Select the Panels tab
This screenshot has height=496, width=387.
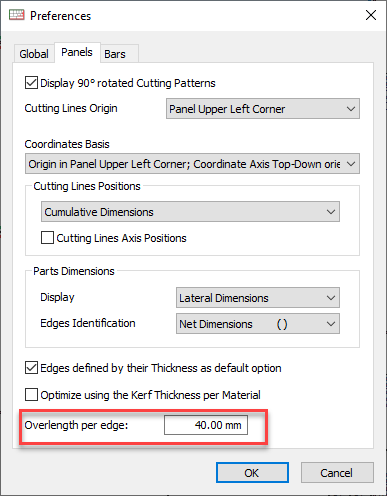point(77,52)
